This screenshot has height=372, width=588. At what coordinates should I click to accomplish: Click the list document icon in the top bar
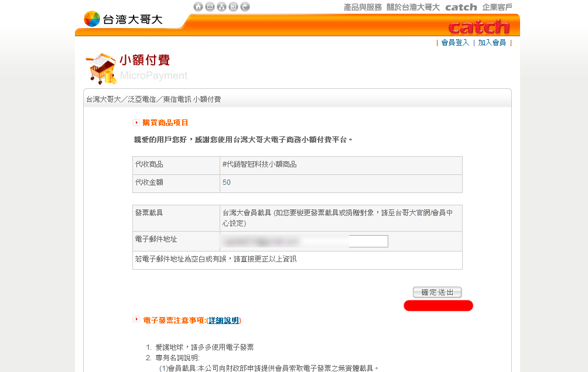(233, 7)
